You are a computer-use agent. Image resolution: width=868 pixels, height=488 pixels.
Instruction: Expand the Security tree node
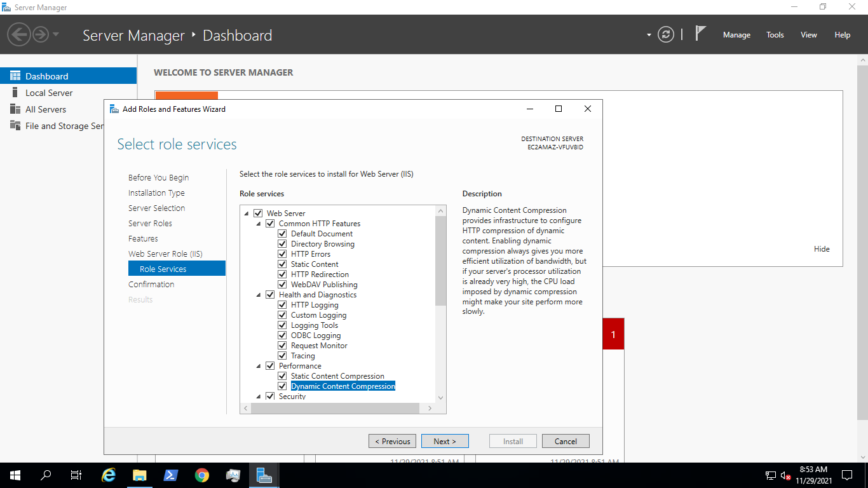[258, 396]
